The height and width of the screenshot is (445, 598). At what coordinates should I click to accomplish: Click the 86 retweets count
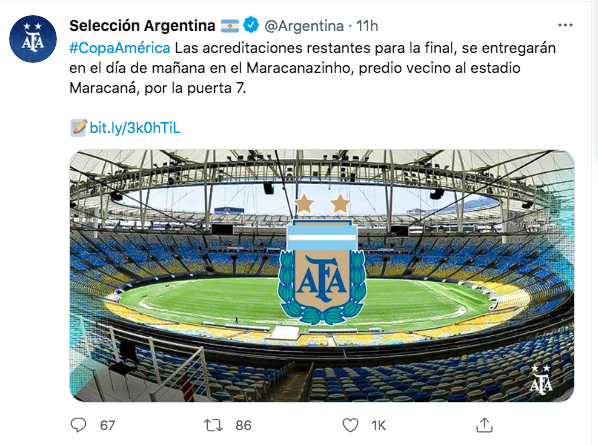pyautogui.click(x=243, y=425)
